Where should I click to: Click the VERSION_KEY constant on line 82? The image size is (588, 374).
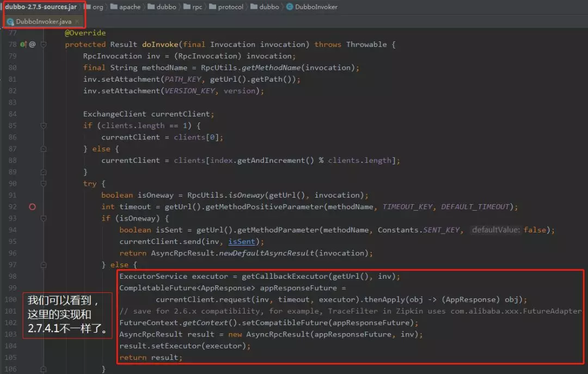point(190,91)
